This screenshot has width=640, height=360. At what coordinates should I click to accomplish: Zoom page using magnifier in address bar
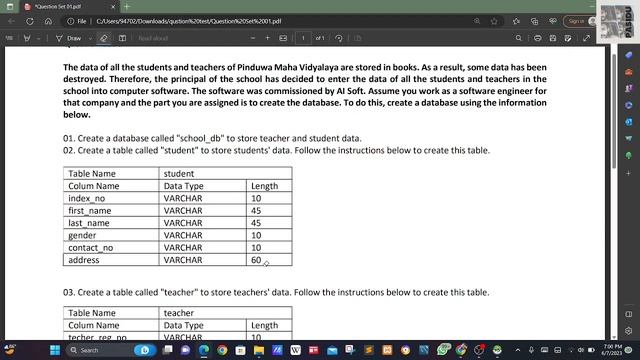tap(477, 21)
